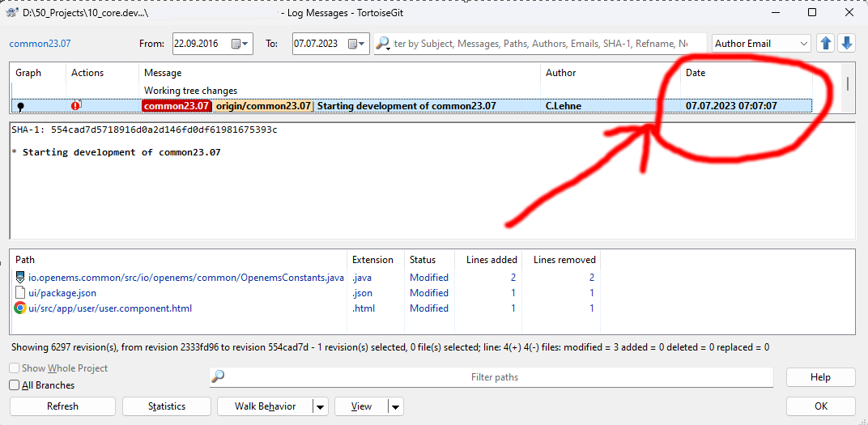Sort by the Graph column header
Viewport: 868px width, 425px height.
click(38, 73)
